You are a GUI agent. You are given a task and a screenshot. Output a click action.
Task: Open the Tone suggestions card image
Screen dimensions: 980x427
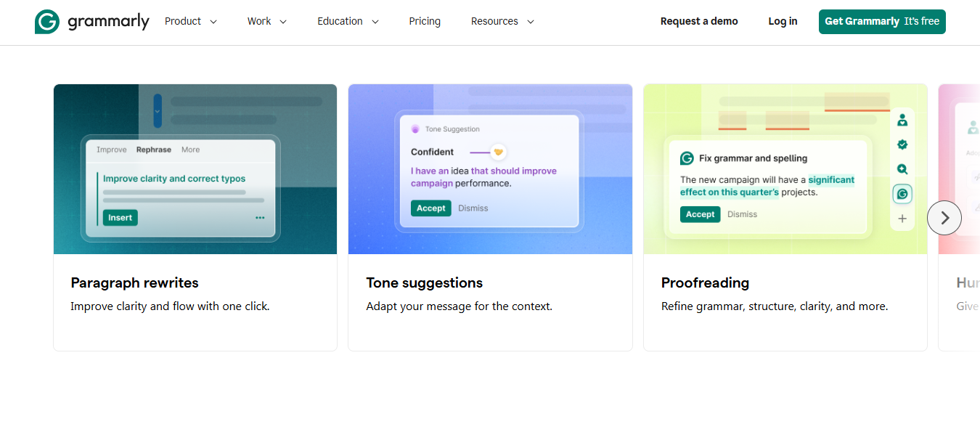coord(490,169)
